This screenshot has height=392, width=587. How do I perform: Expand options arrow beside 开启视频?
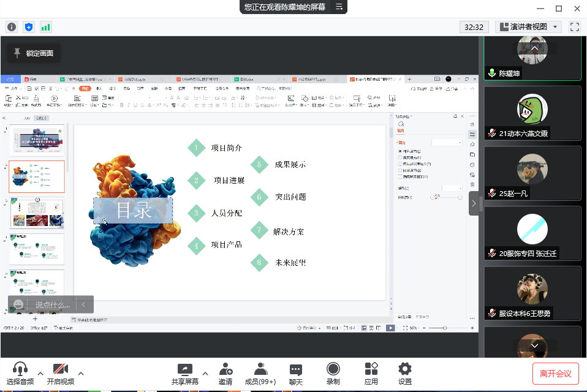(x=81, y=373)
